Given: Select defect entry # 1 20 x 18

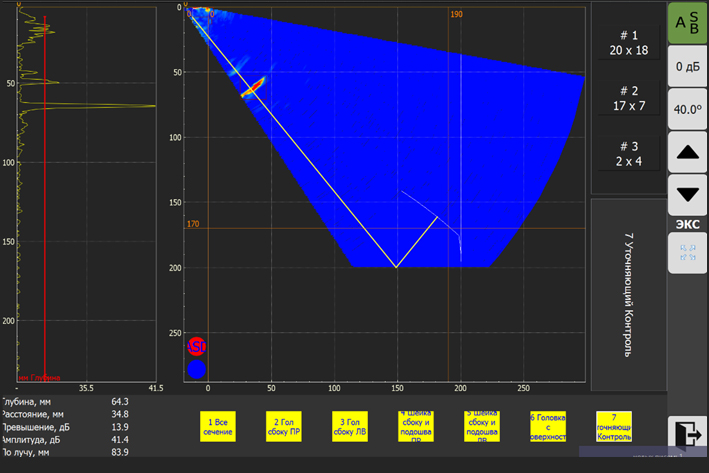Looking at the screenshot, I should (x=629, y=43).
